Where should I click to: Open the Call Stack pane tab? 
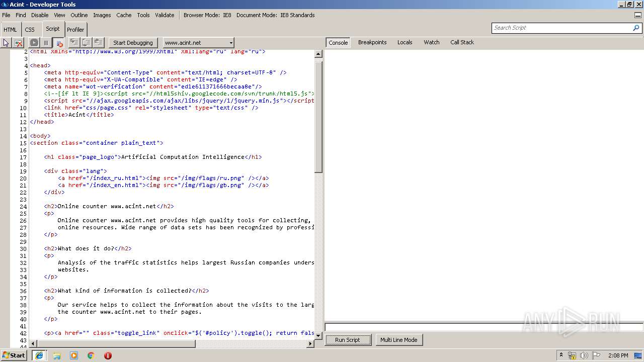tap(462, 42)
